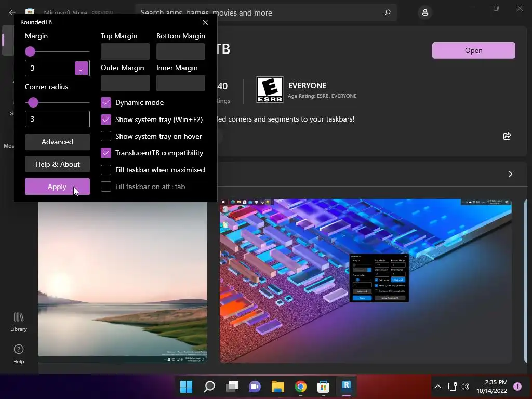Disable Dynamic mode checkbox
The height and width of the screenshot is (399, 532).
[x=106, y=102]
